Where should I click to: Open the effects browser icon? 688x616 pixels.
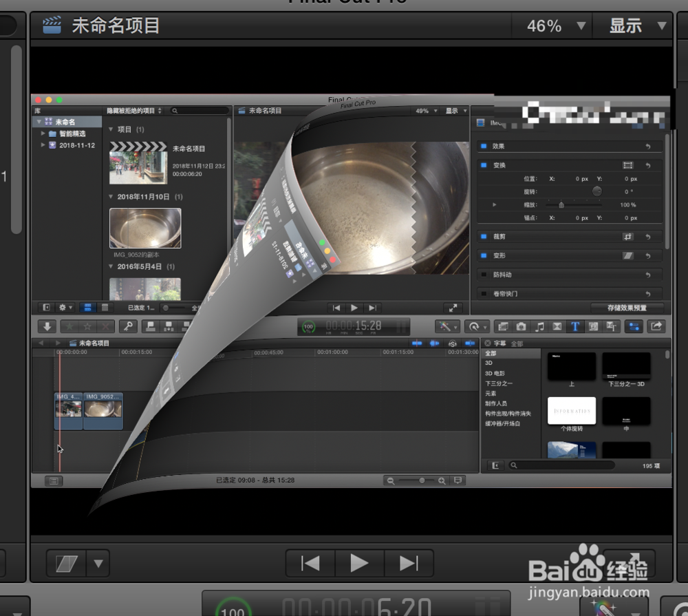pos(504,327)
